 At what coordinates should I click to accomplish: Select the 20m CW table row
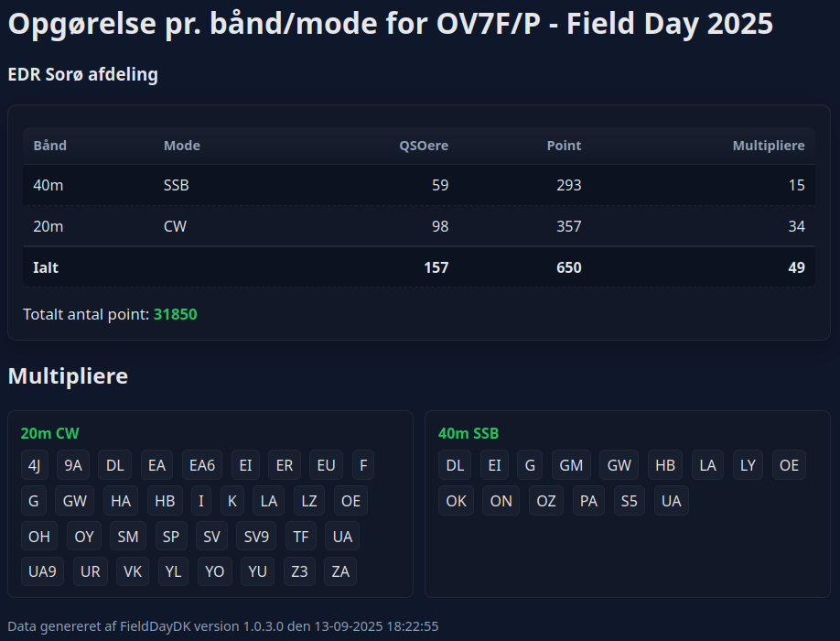click(x=418, y=226)
